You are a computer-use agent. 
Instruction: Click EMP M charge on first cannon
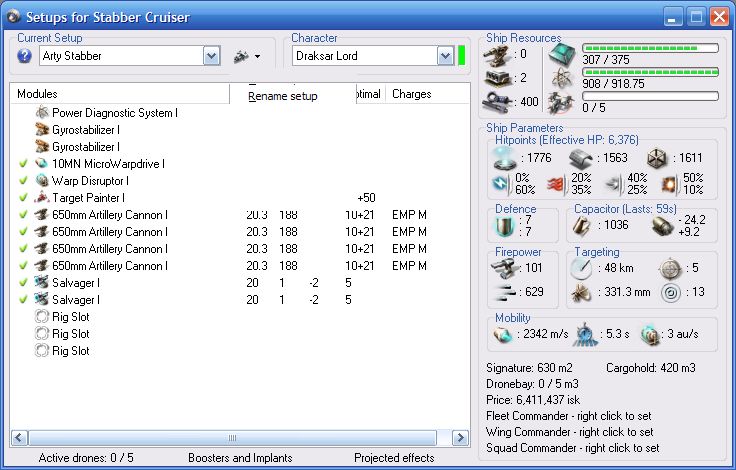pos(409,215)
